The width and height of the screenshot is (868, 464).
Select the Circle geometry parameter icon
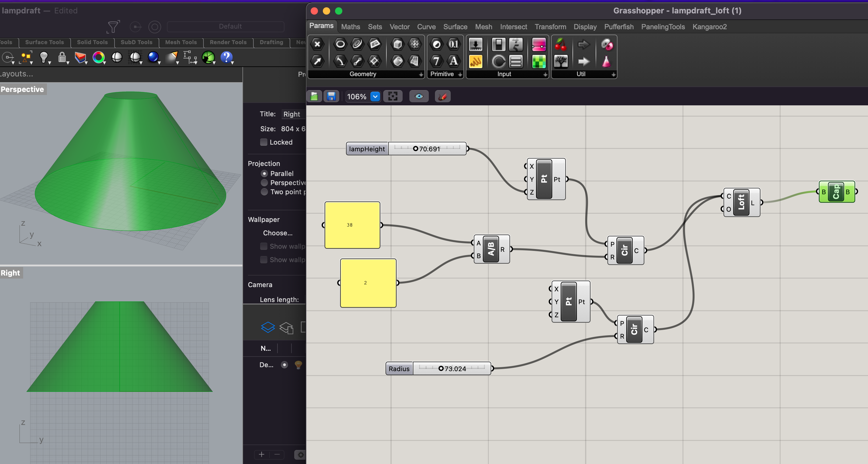[x=340, y=44]
